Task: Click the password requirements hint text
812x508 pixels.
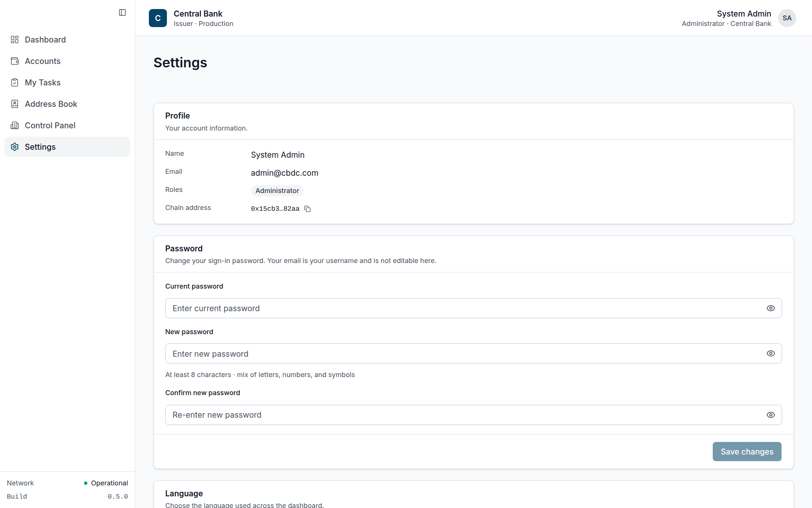Action: [x=260, y=375]
